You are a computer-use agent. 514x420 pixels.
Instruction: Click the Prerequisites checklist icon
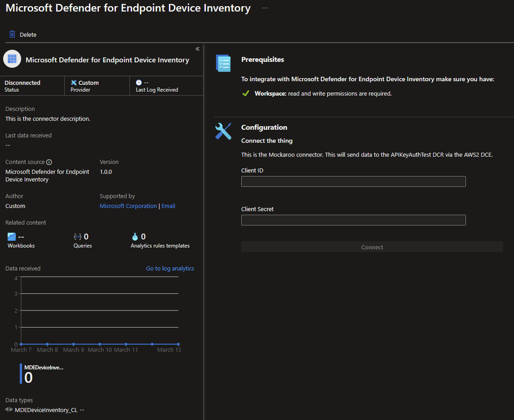click(x=223, y=63)
